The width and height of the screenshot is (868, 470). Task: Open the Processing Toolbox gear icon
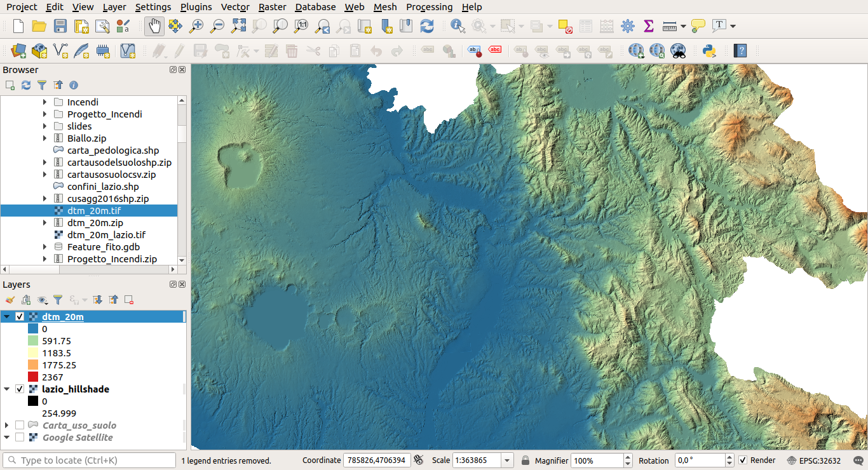(628, 26)
